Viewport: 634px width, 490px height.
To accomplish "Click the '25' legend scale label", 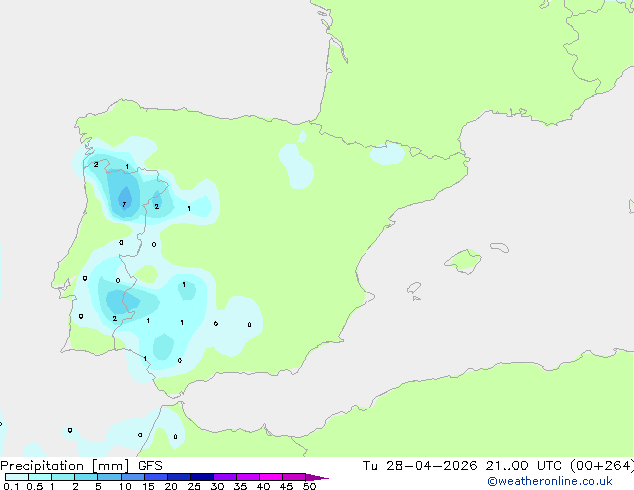I will (x=194, y=486).
